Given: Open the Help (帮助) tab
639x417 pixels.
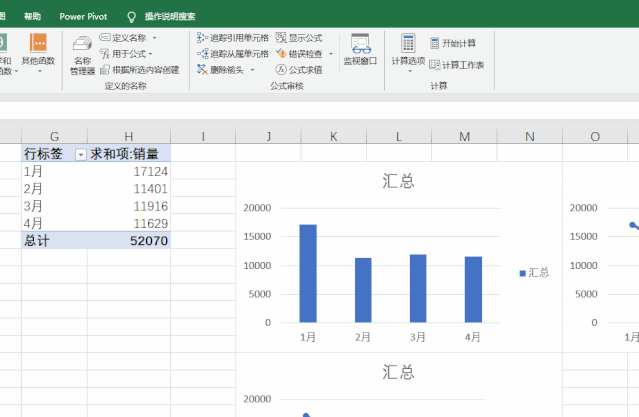Looking at the screenshot, I should (33, 17).
